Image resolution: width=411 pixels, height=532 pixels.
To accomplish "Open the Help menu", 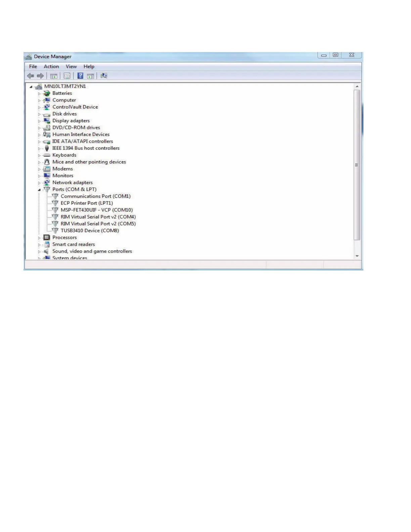I will [89, 66].
